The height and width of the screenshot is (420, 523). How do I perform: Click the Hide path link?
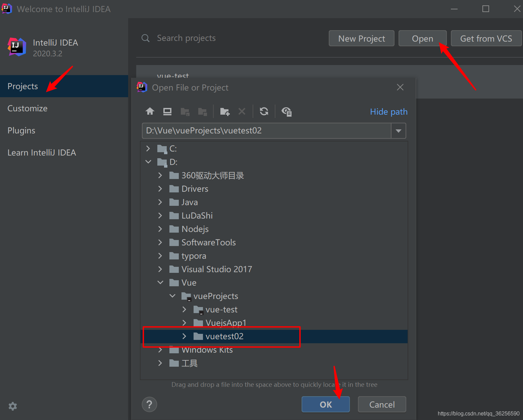tap(389, 112)
